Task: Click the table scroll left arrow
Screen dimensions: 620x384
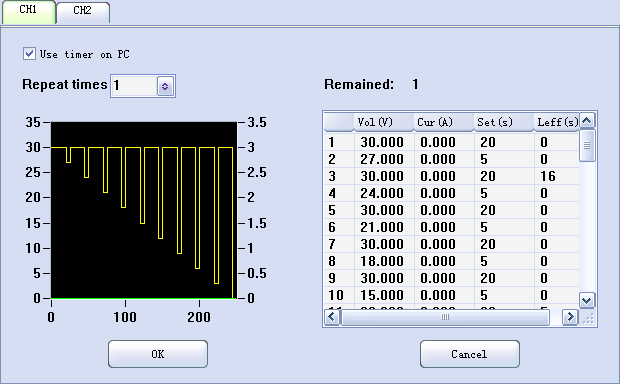Action: (331, 317)
